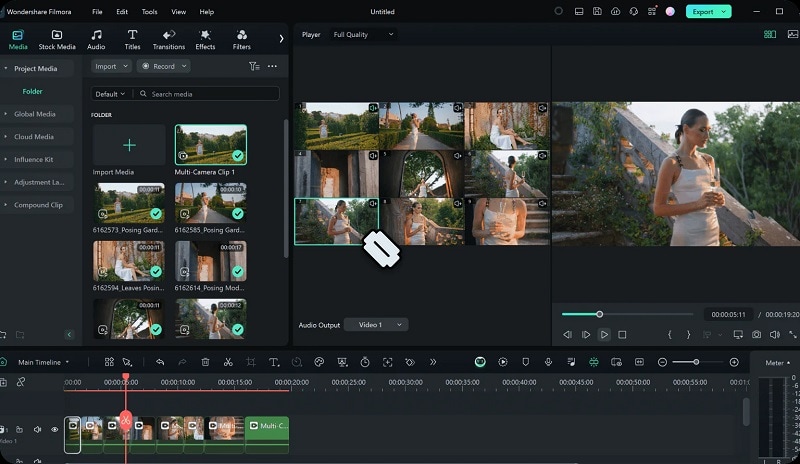Click the add text tool in timeline toolbar

(x=273, y=362)
